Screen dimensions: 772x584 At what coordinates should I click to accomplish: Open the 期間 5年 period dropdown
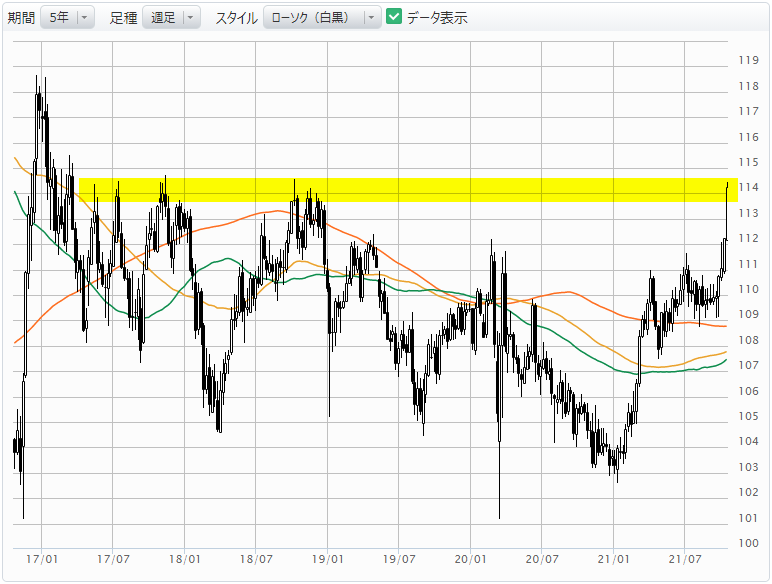[67, 18]
